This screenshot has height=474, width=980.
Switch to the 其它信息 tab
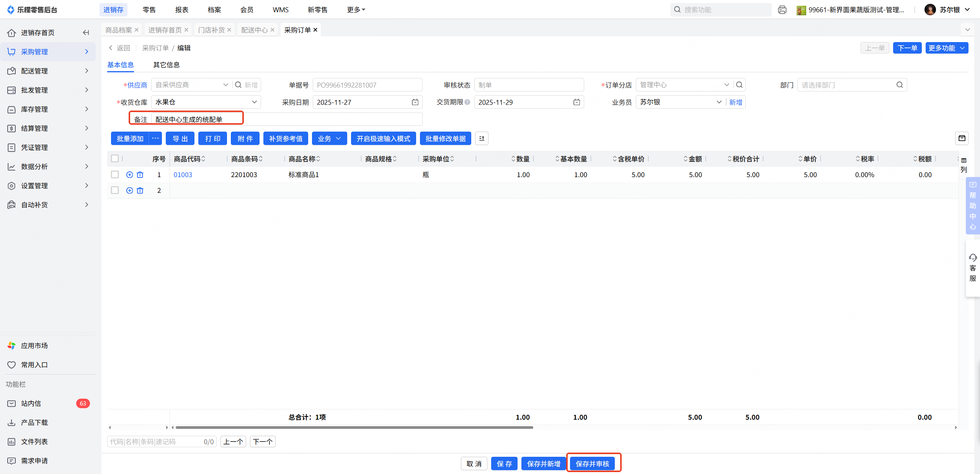coord(166,65)
